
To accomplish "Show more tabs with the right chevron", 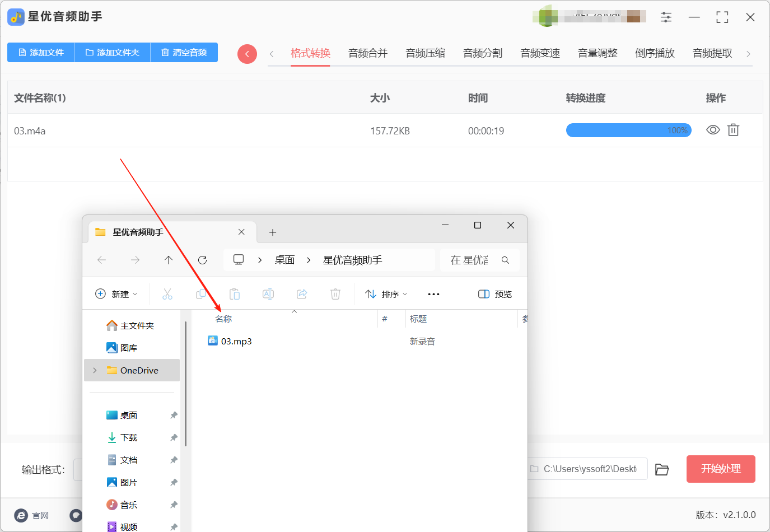I will (748, 54).
